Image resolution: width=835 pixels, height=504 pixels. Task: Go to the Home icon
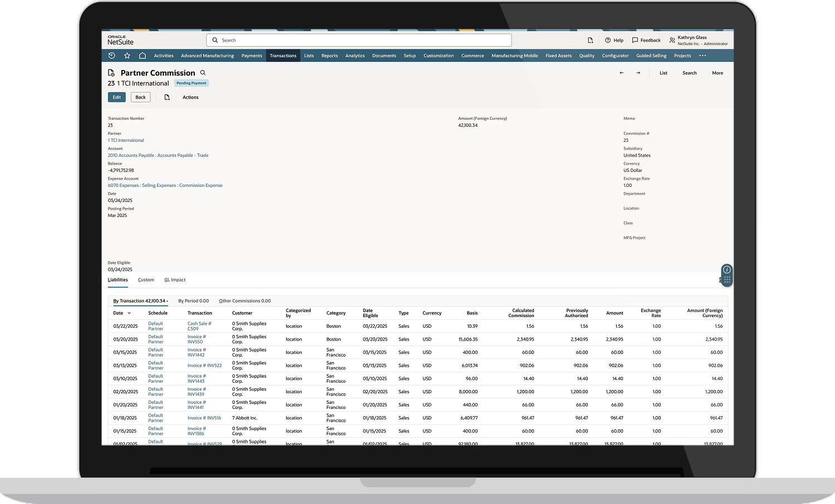click(x=143, y=56)
